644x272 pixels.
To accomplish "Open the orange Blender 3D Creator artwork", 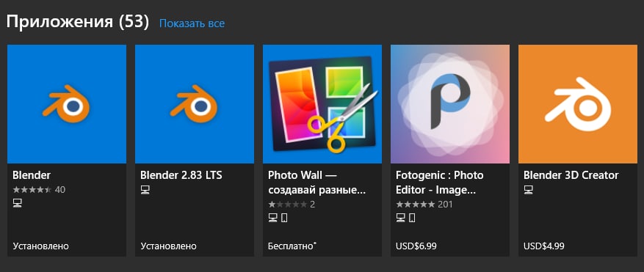I will point(578,104).
